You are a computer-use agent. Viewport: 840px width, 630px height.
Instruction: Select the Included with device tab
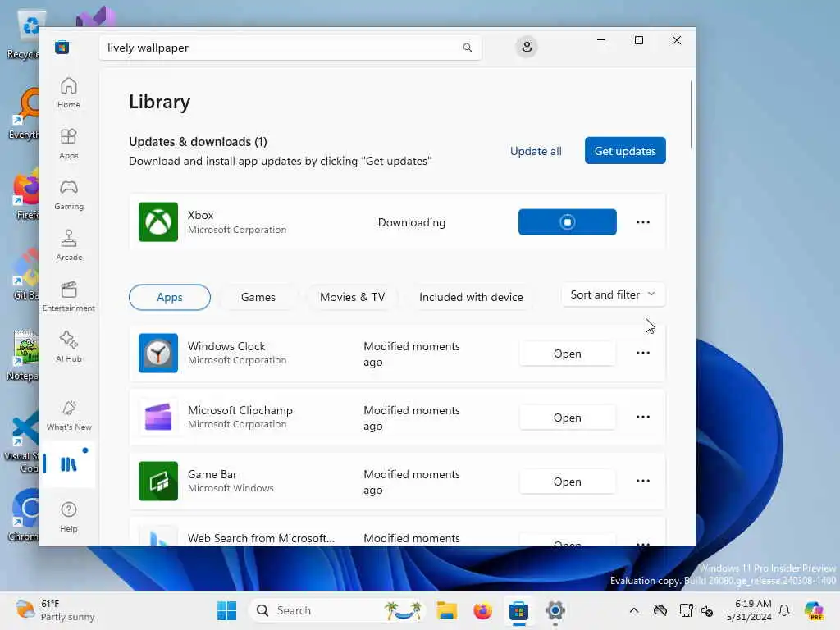tap(471, 297)
